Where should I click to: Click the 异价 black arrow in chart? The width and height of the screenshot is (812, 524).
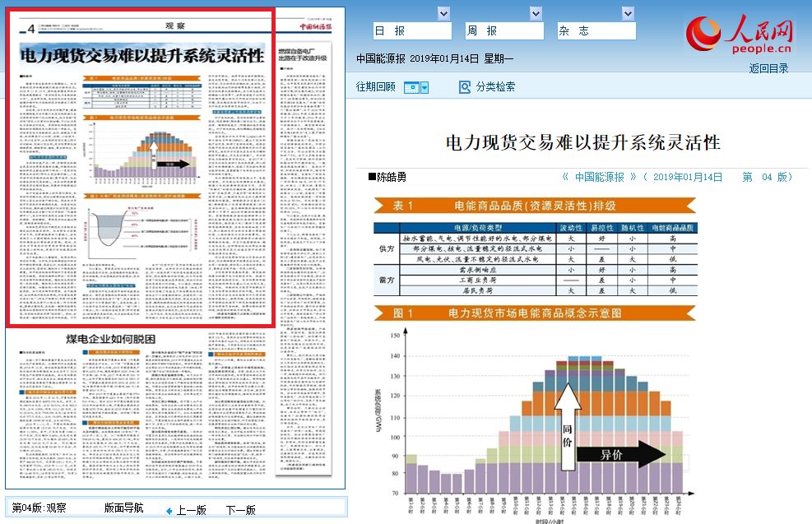[621, 455]
